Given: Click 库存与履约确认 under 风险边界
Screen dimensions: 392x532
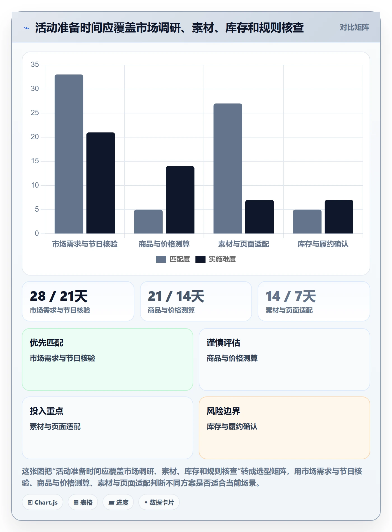Looking at the screenshot, I should [x=232, y=426].
